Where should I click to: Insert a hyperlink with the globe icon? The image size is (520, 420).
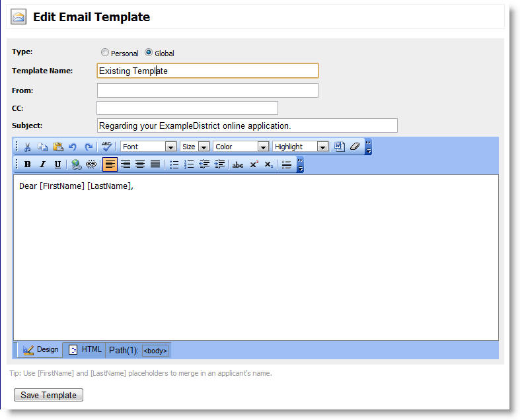(76, 164)
